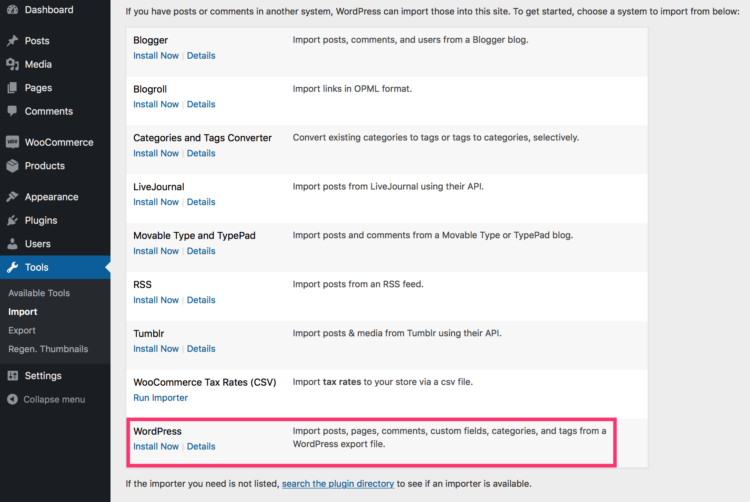This screenshot has width=750, height=502.
Task: Click the Comments speech bubble icon
Action: (x=12, y=111)
